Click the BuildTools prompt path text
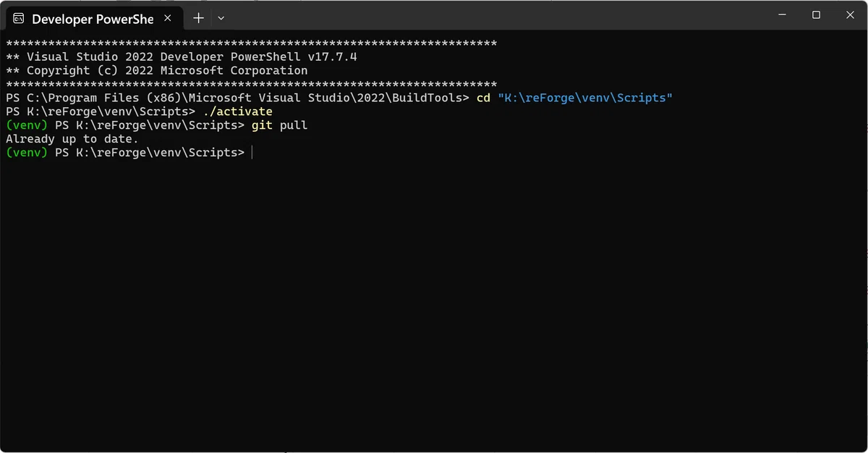This screenshot has height=453, width=868. click(237, 98)
